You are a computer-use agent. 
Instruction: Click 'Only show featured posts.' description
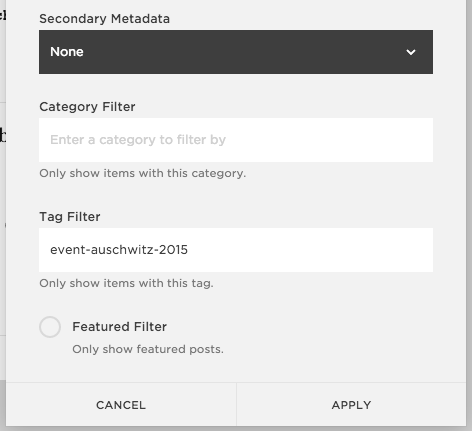(148, 349)
